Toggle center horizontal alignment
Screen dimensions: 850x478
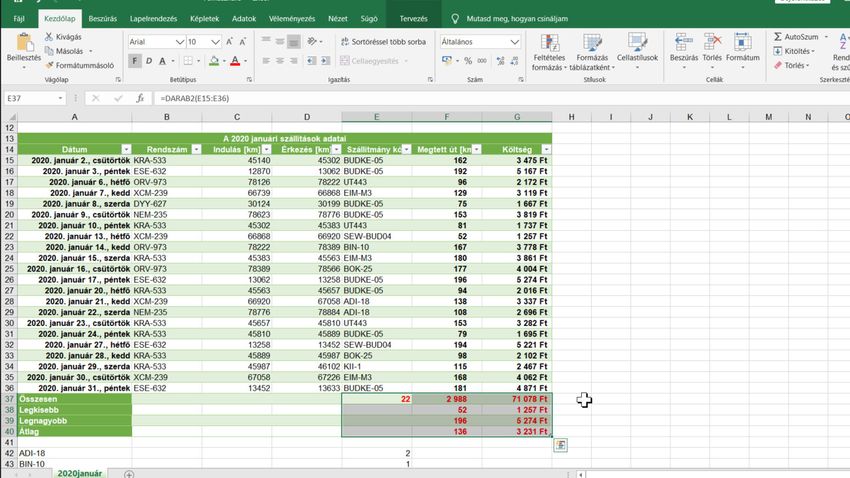tap(280, 61)
